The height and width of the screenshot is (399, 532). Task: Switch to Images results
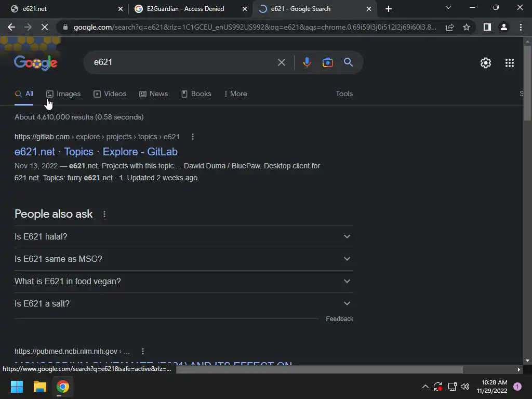63,94
